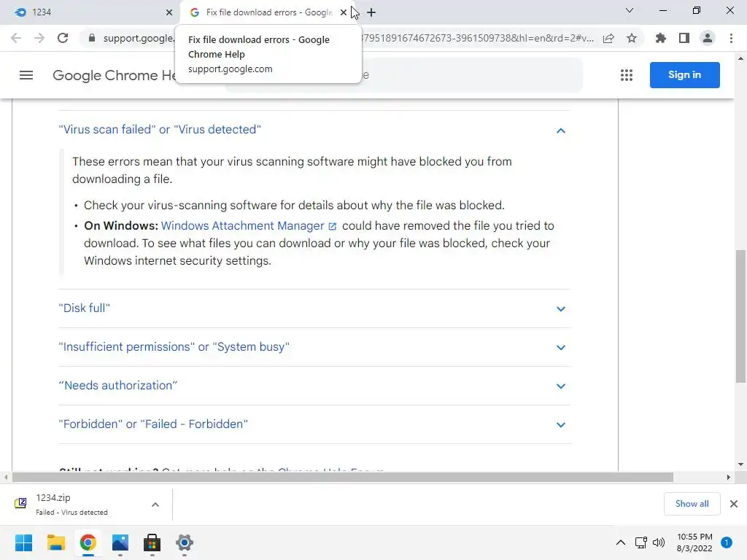
Task: Expand the Disk full chevron
Action: (561, 309)
